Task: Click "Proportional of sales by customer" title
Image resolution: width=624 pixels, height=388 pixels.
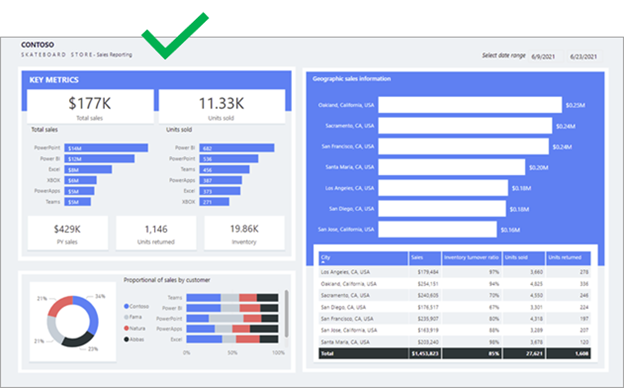Action: pyautogui.click(x=167, y=280)
